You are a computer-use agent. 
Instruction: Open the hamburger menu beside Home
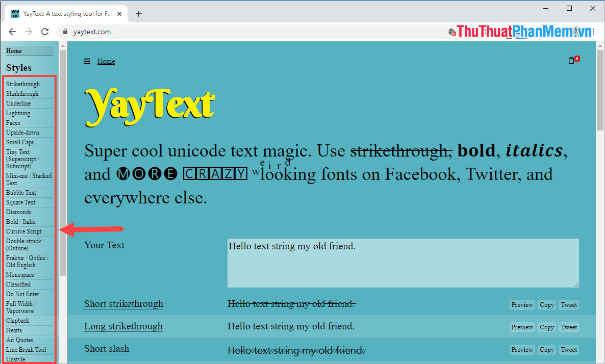pyautogui.click(x=87, y=61)
